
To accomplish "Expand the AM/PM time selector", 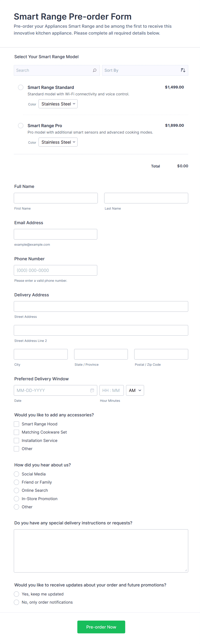I will click(135, 390).
